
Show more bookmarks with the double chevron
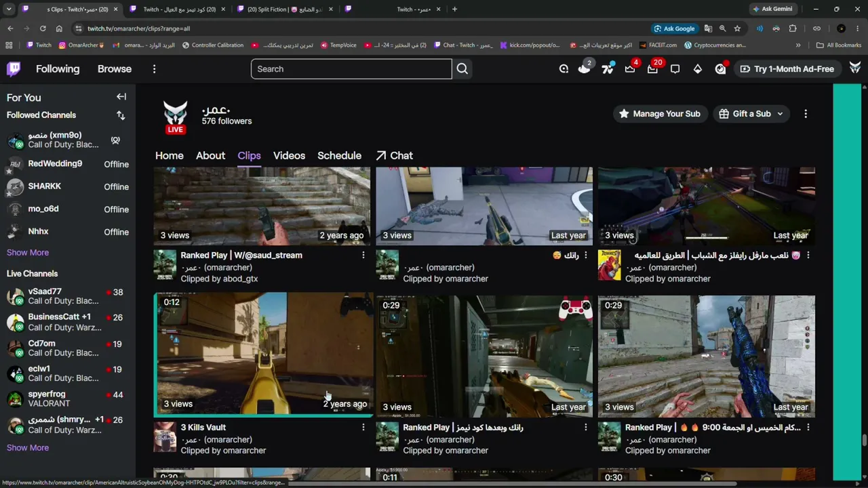(x=798, y=45)
